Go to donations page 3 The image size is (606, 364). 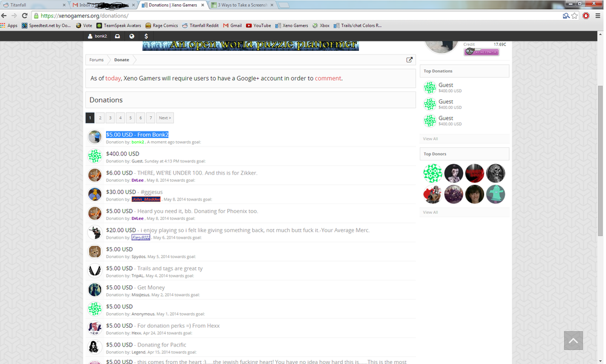(110, 118)
